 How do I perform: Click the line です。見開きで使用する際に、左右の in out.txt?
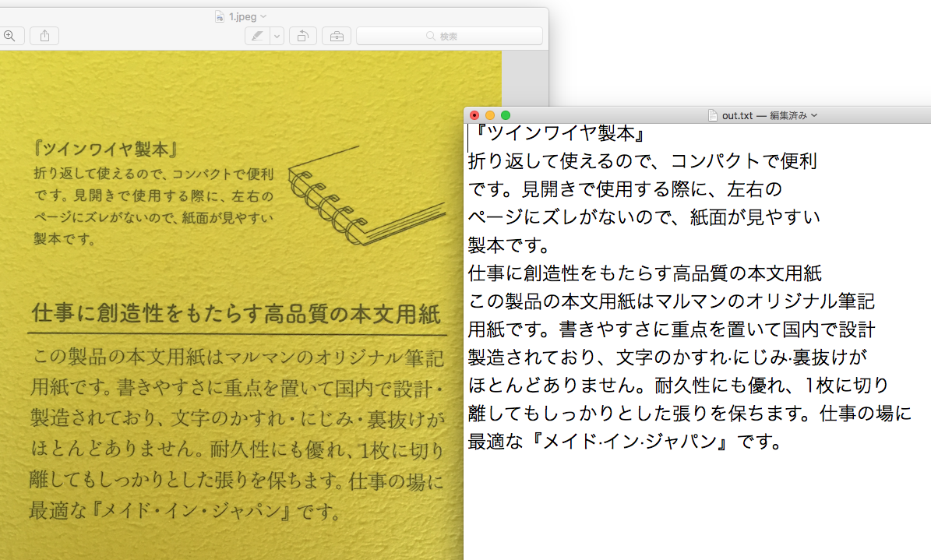626,188
